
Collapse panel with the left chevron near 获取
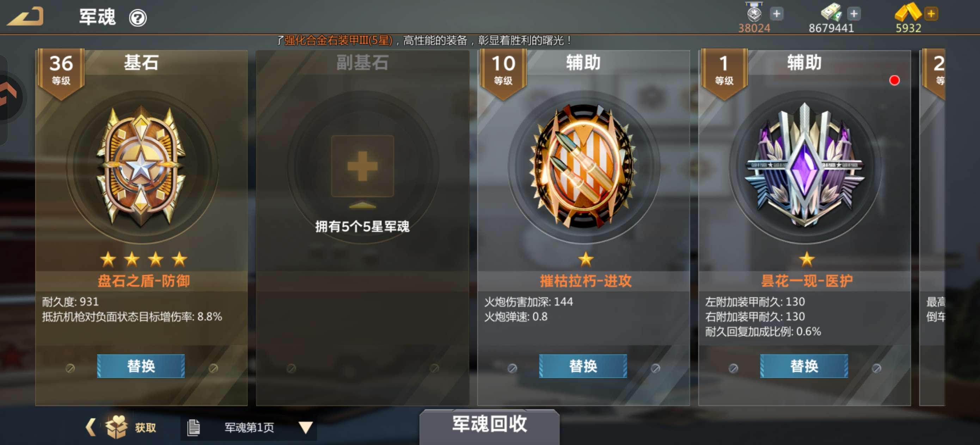click(91, 427)
